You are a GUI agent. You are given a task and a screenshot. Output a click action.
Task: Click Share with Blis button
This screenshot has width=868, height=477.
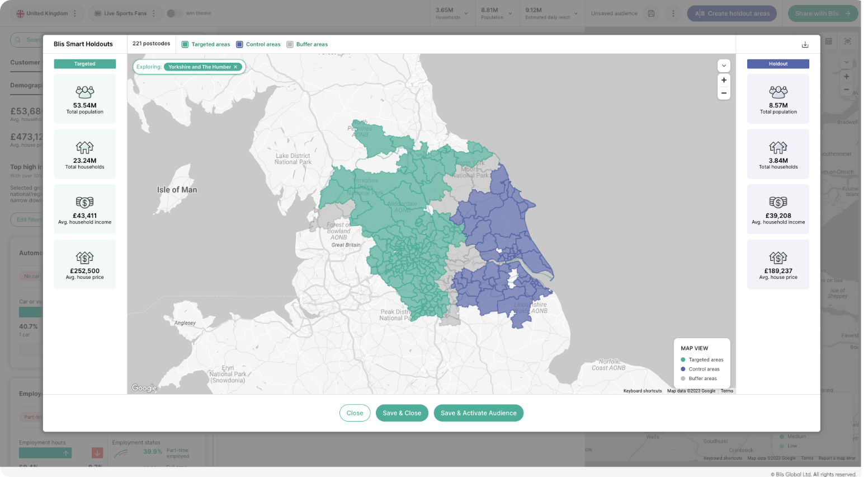(822, 13)
